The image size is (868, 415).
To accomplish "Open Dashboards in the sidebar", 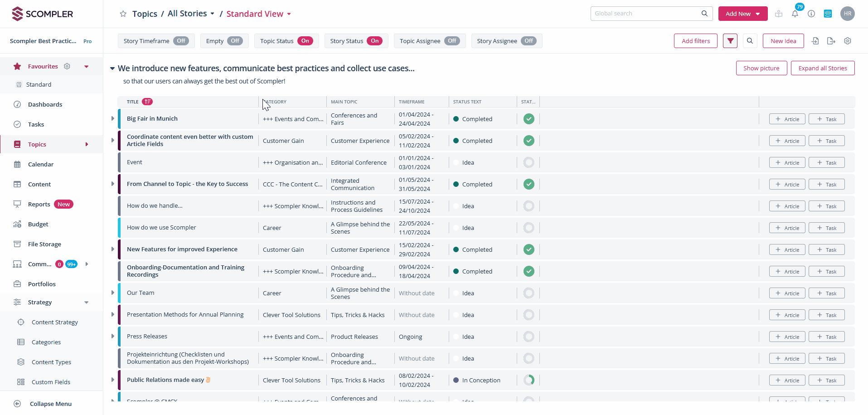I will tap(45, 104).
